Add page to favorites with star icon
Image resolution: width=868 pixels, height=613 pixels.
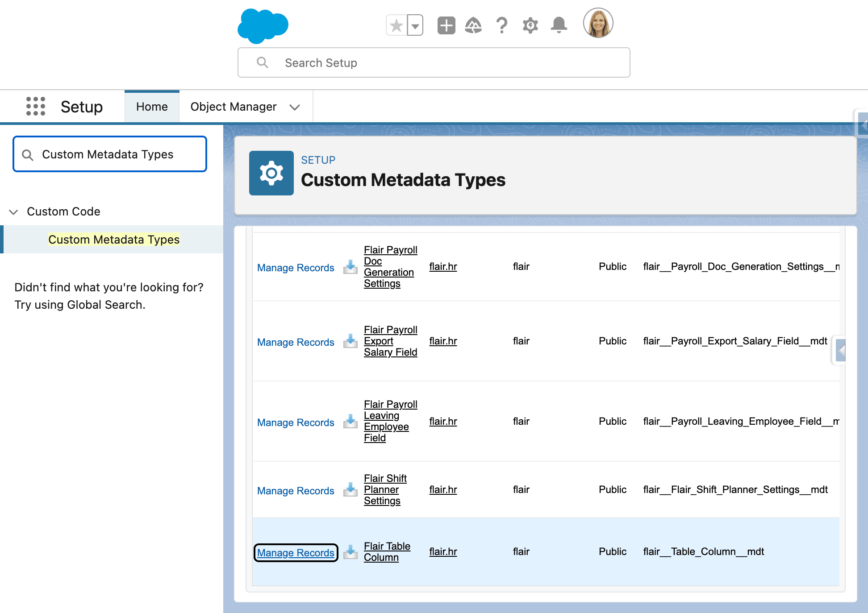[x=396, y=25]
